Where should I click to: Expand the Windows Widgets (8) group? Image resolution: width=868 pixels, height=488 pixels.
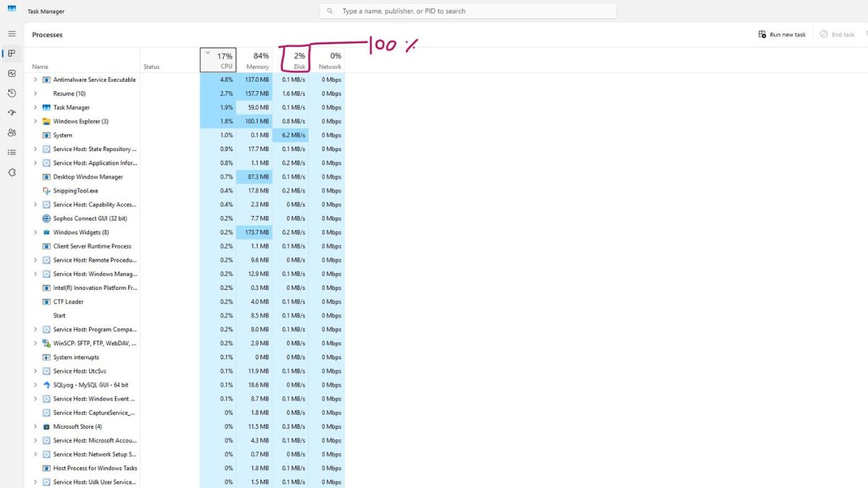point(35,232)
